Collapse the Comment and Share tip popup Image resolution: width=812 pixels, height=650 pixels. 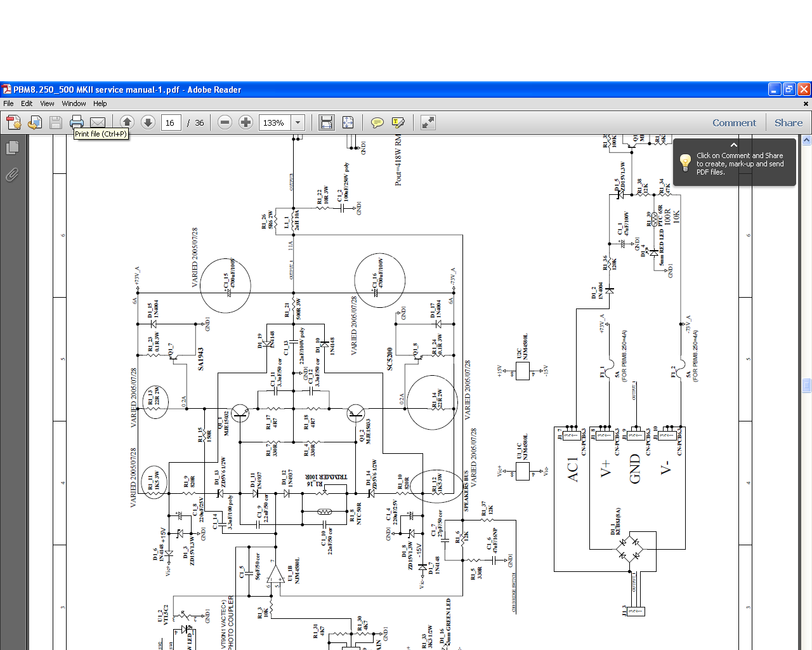click(x=734, y=145)
